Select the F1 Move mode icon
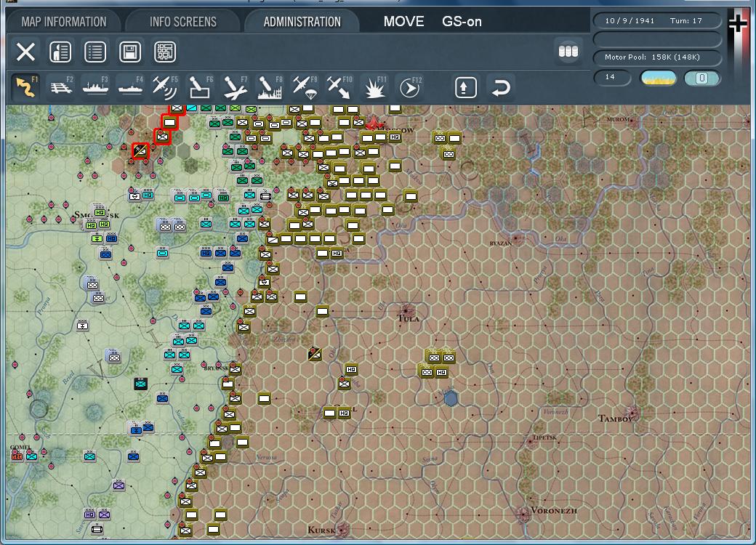Screen dimensions: 756x545 (26, 88)
